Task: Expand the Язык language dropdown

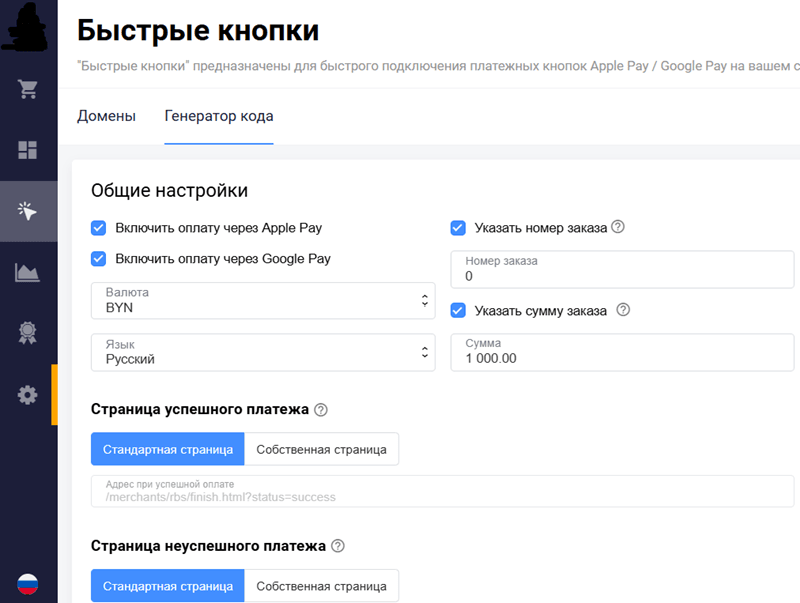Action: (x=263, y=352)
